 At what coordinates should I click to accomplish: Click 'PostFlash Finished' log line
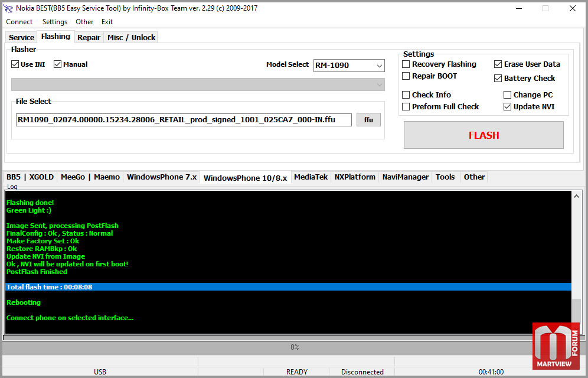click(37, 272)
